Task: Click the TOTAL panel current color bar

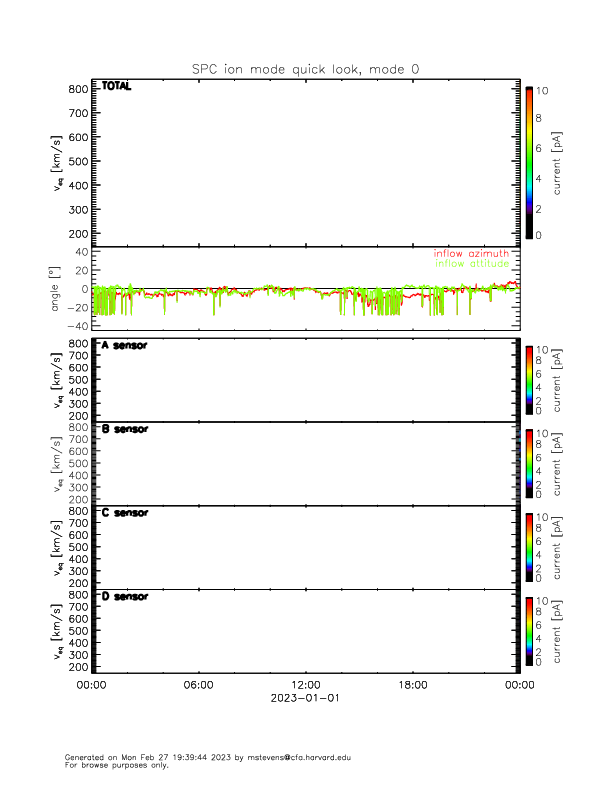Action: tap(529, 163)
